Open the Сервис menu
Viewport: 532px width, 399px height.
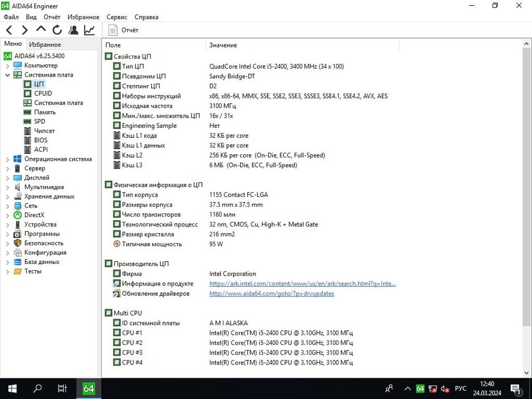point(117,17)
